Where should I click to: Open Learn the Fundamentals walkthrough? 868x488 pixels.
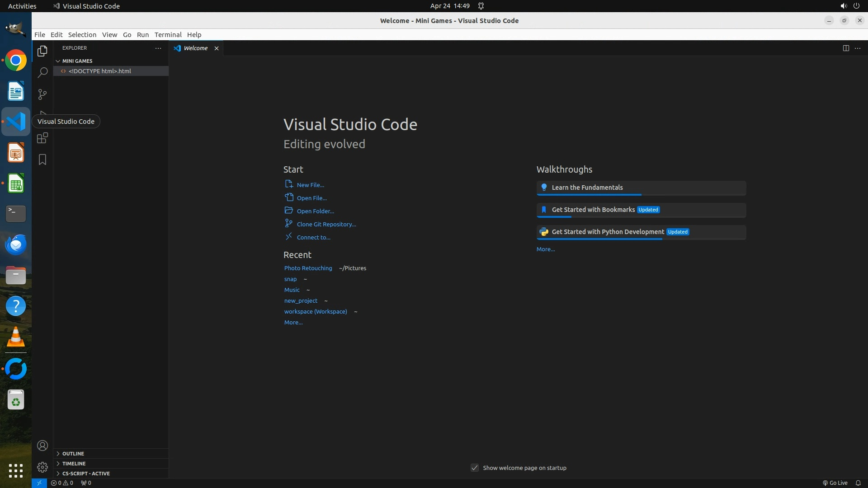(x=587, y=188)
